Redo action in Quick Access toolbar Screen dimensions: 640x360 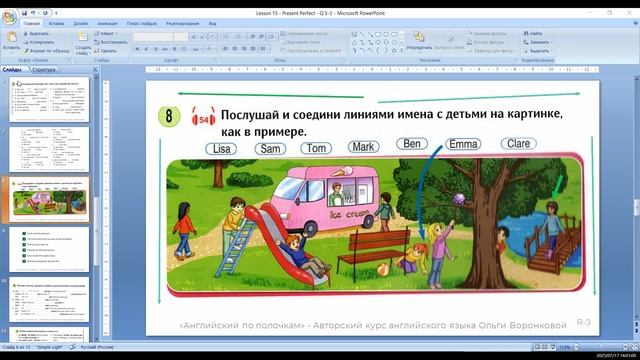pyautogui.click(x=45, y=13)
